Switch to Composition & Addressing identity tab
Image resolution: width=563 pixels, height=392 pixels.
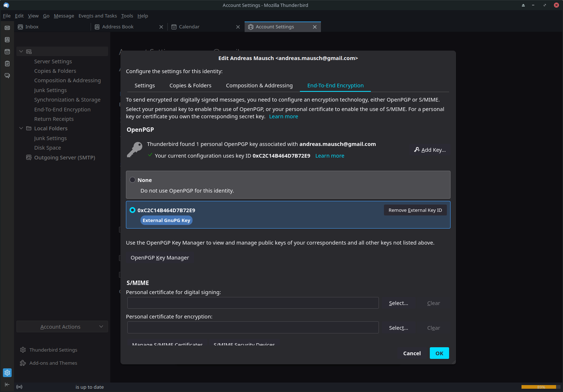point(259,86)
